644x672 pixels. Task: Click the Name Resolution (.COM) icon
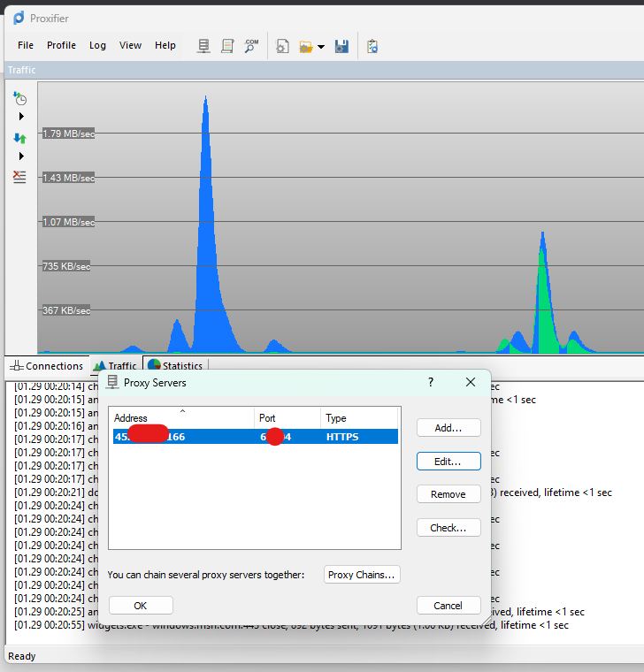251,46
